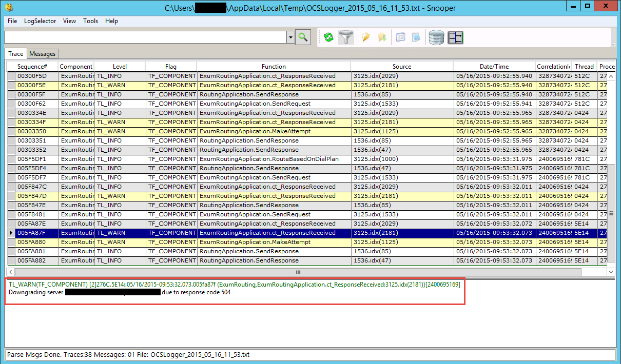Click the magnifier search button
621x364 pixels.
[x=303, y=37]
